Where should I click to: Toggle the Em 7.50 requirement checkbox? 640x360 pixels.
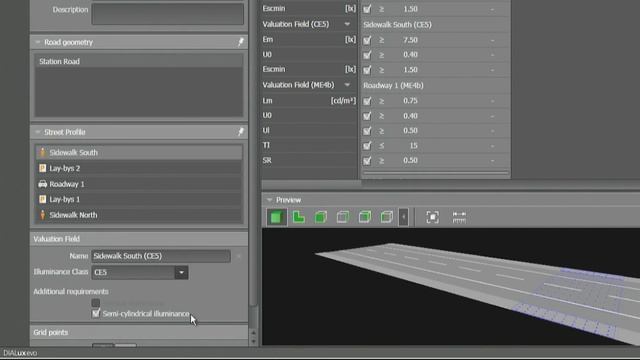click(367, 40)
